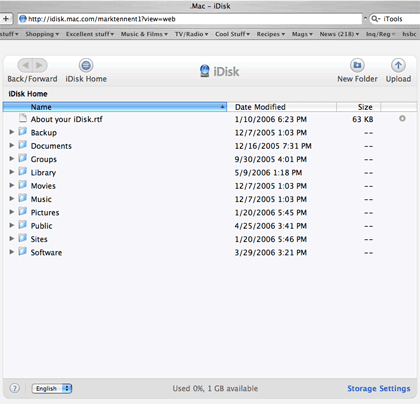Expand the Groups folder triangle
This screenshot has width=420, height=404.
pyautogui.click(x=12, y=159)
